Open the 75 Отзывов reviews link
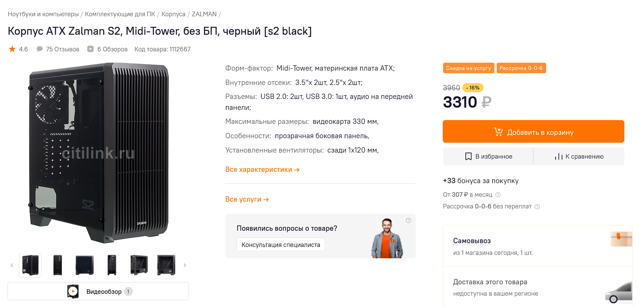This screenshot has width=644, height=307. point(62,49)
